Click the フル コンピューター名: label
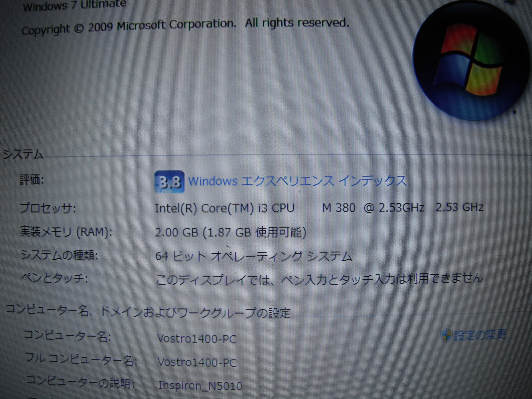 tap(81, 359)
